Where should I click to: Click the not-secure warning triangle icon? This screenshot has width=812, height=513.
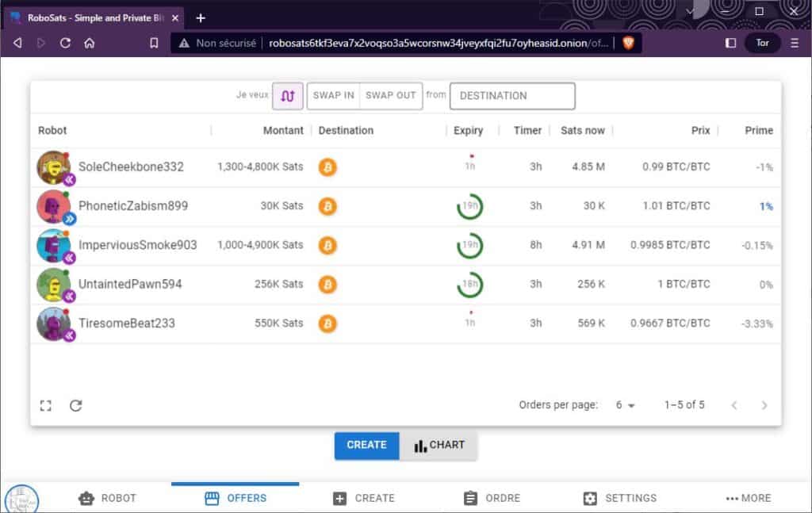[184, 44]
